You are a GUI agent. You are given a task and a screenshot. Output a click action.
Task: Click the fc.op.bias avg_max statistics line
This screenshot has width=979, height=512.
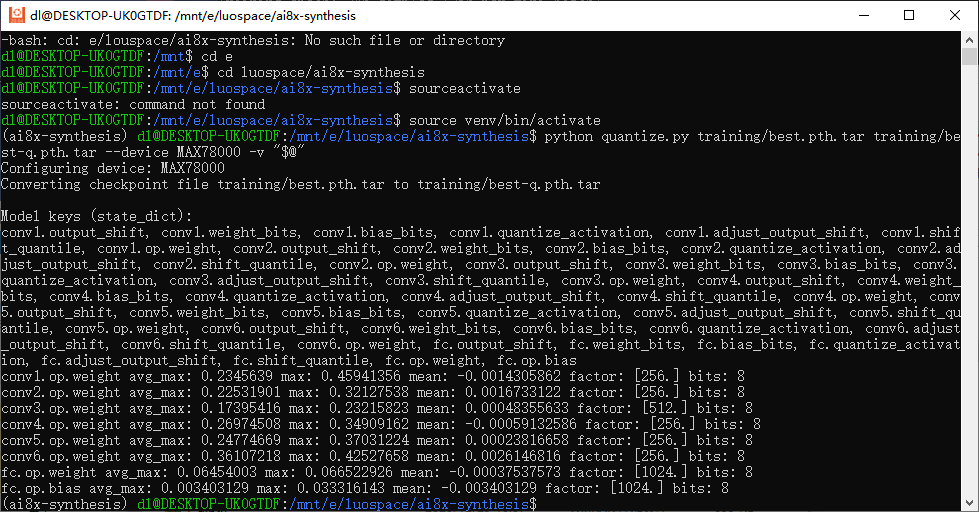pyautogui.click(x=365, y=488)
